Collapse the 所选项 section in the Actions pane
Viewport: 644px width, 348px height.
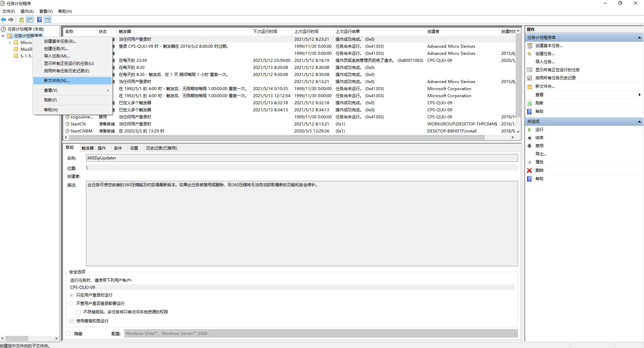point(639,122)
